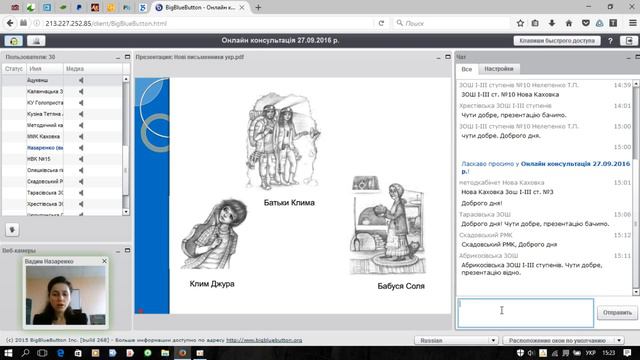Click the 'Отправить' send button
The height and width of the screenshot is (360, 640).
click(617, 313)
